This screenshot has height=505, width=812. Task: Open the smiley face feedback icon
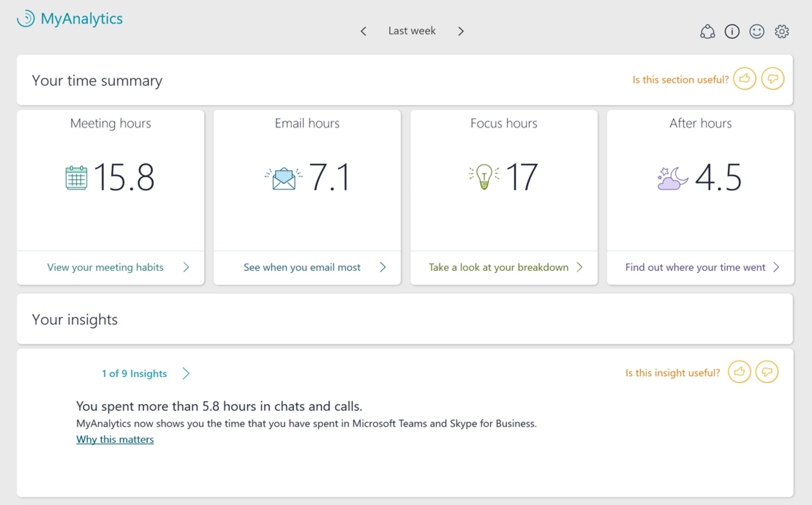point(756,32)
